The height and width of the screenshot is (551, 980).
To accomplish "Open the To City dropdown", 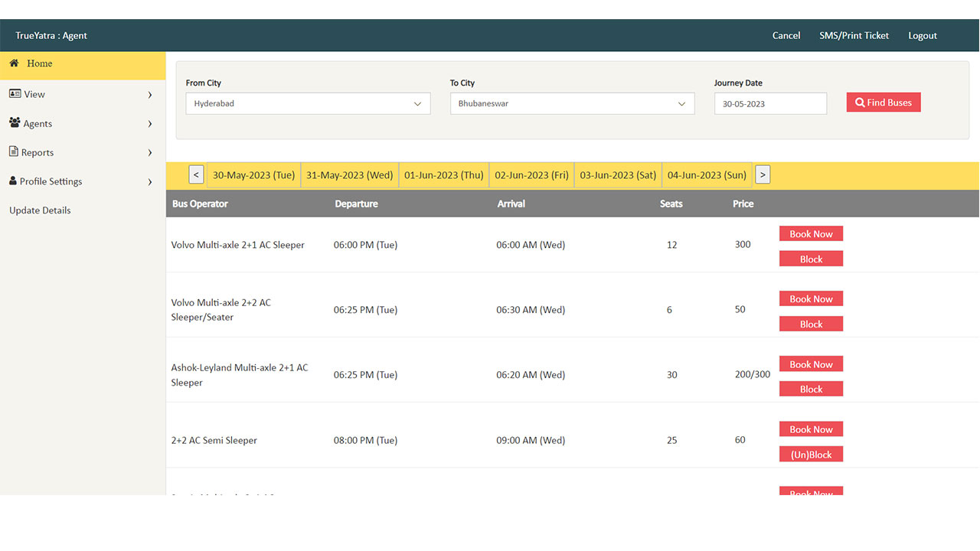I will click(572, 104).
